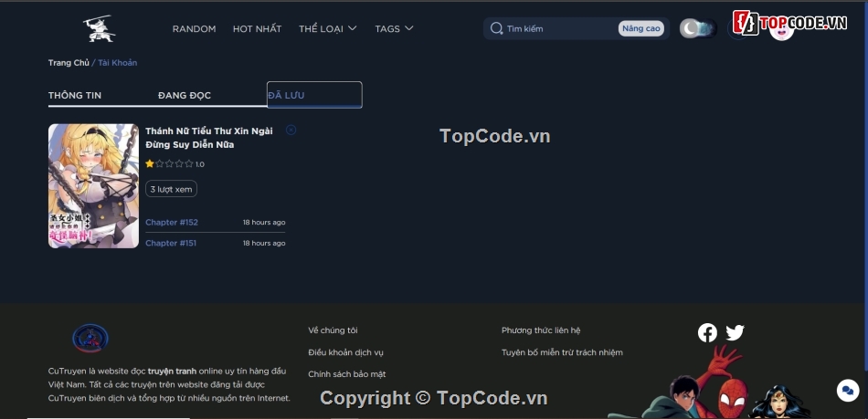Open the manga cover thumbnail
This screenshot has height=419, width=868.
click(x=93, y=185)
